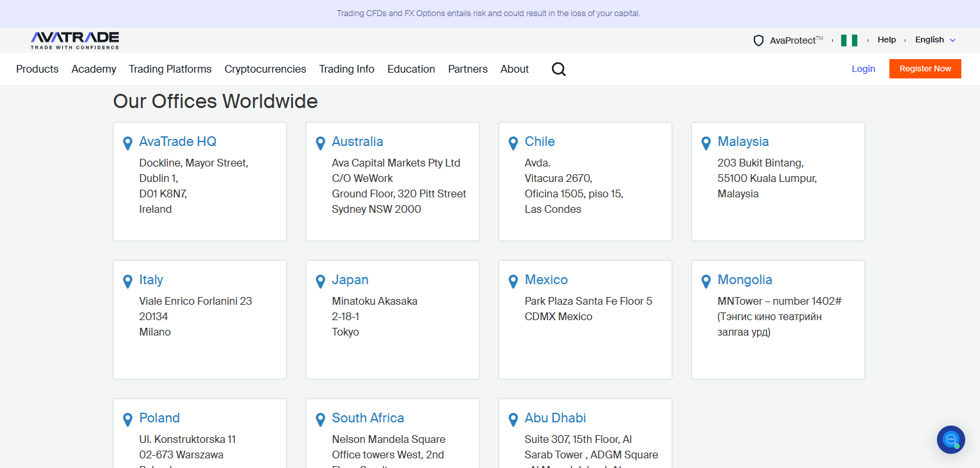Open the Education menu
Screen dimensions: 980x468
click(x=411, y=69)
